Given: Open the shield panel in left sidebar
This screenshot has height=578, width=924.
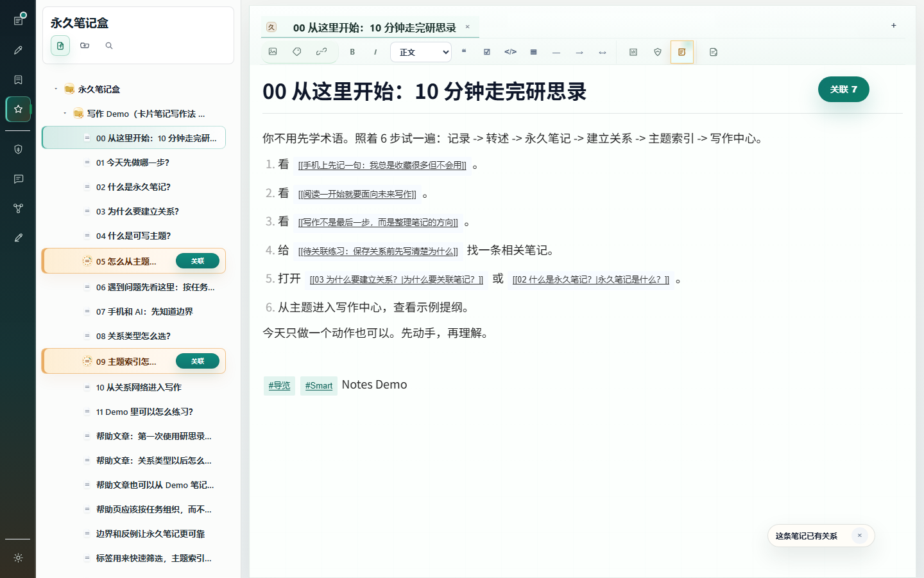Looking at the screenshot, I should [x=18, y=149].
